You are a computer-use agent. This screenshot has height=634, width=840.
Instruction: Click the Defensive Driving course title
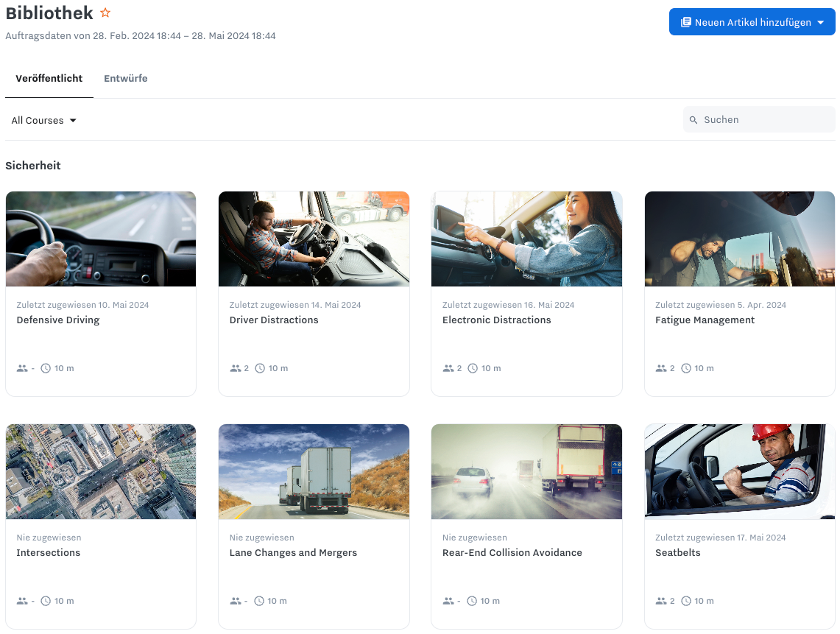tap(58, 320)
